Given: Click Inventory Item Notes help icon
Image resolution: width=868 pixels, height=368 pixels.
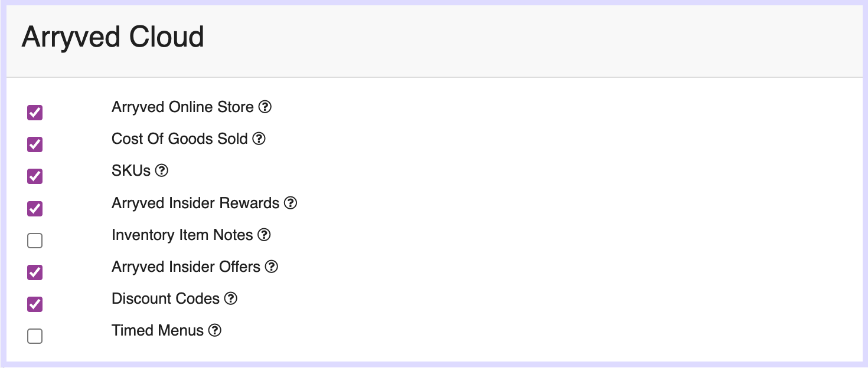Looking at the screenshot, I should pos(265,235).
